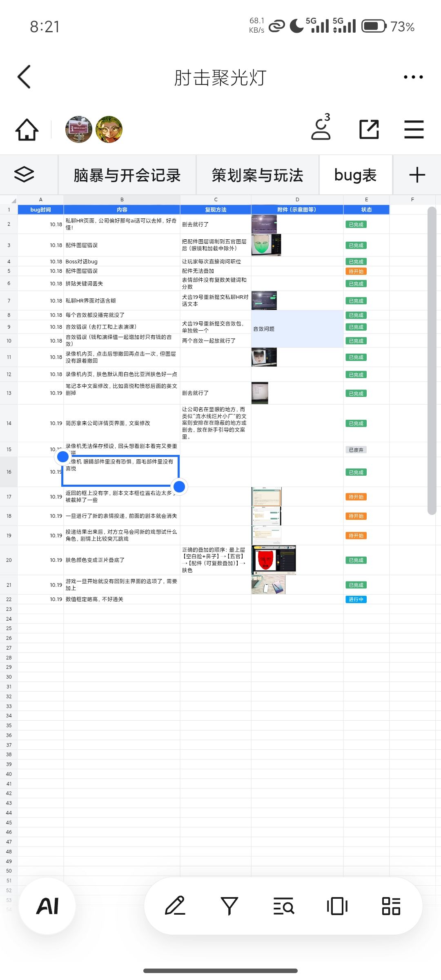Open the 待开始 status in row 5
The image size is (441, 980).
click(x=356, y=271)
